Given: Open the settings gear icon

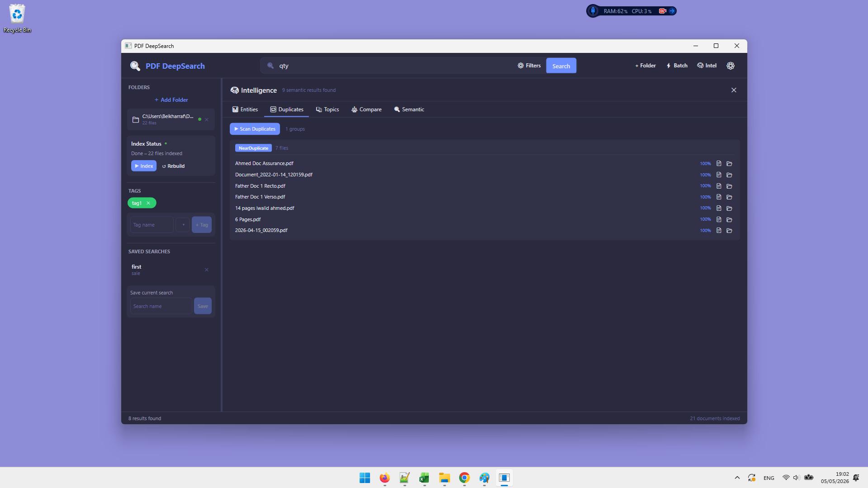Looking at the screenshot, I should coord(730,66).
